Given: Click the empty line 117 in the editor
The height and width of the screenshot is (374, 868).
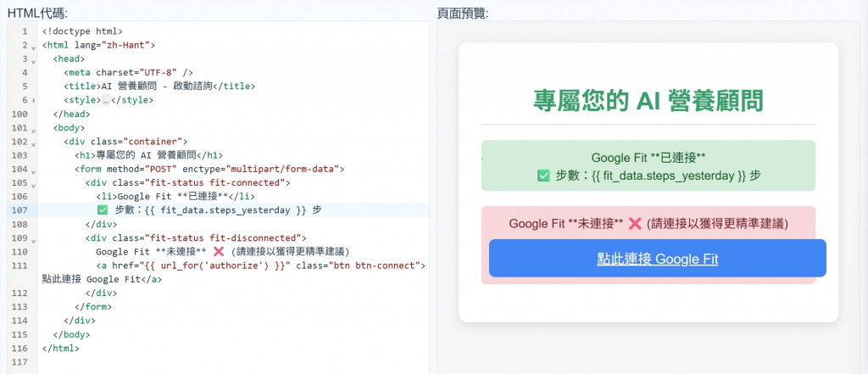Looking at the screenshot, I should [x=232, y=362].
